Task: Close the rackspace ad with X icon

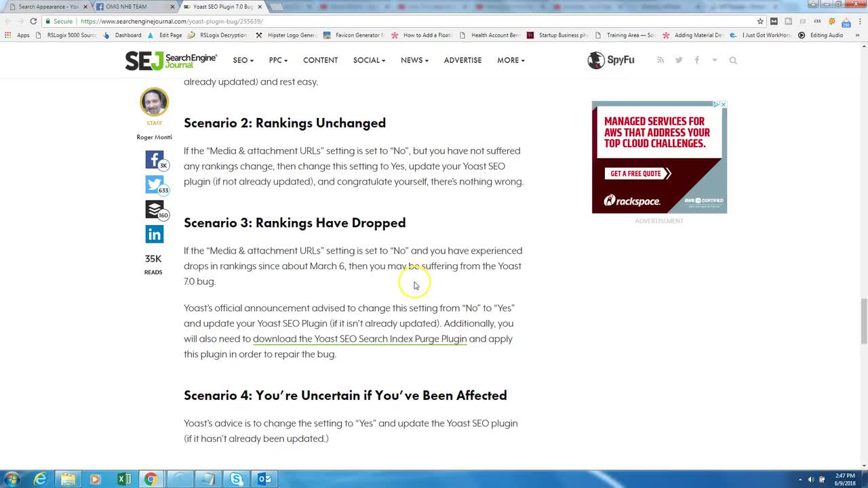Action: point(723,104)
